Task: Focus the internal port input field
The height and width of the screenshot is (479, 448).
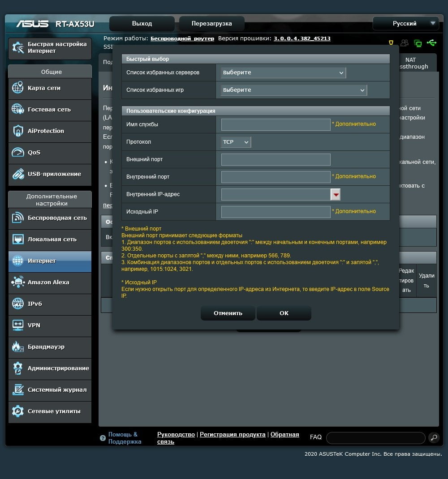Action: pos(276,177)
